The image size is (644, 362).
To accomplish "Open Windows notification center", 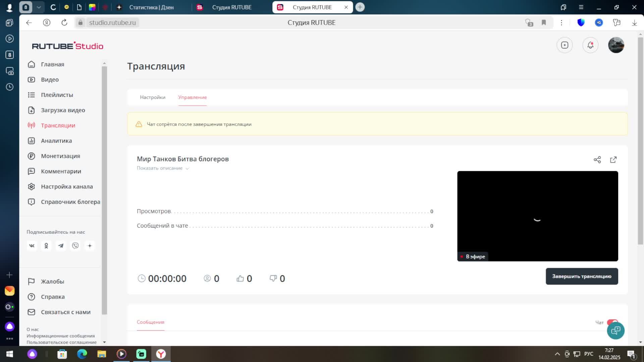I will pyautogui.click(x=631, y=354).
